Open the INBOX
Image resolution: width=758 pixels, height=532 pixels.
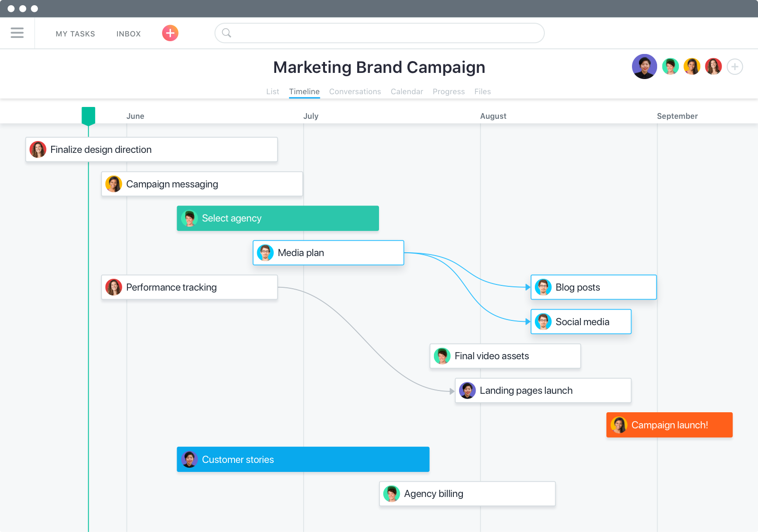(128, 34)
